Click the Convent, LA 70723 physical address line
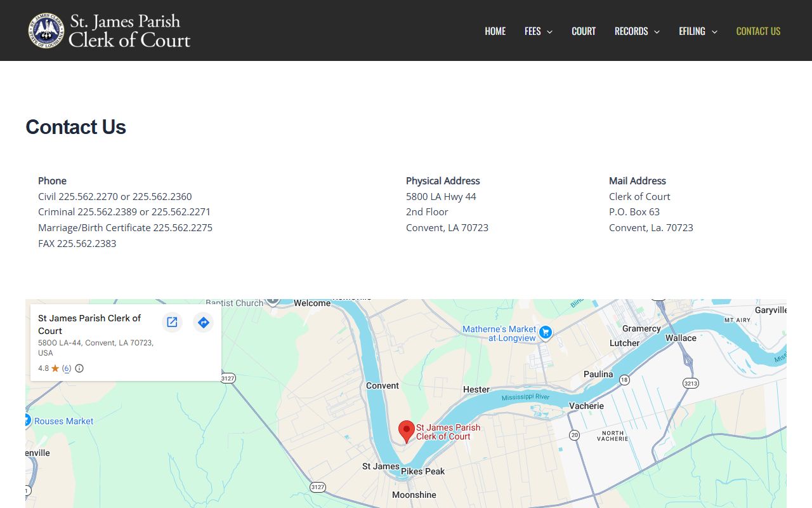The image size is (812, 508). pos(447,227)
